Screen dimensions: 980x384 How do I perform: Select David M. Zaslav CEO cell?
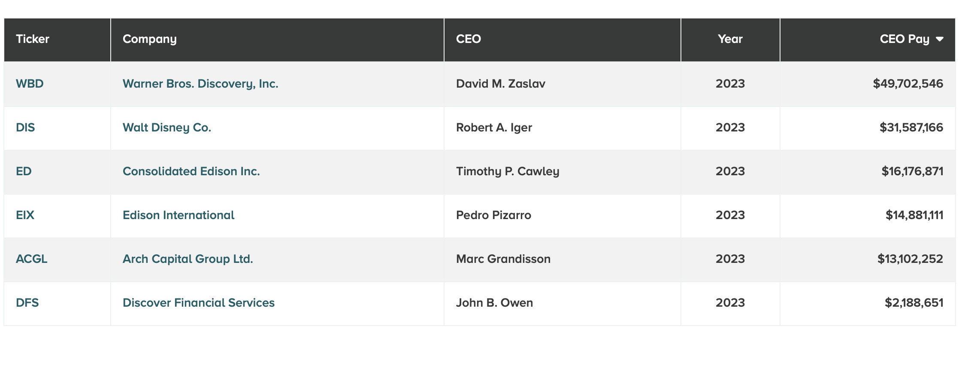(562, 84)
